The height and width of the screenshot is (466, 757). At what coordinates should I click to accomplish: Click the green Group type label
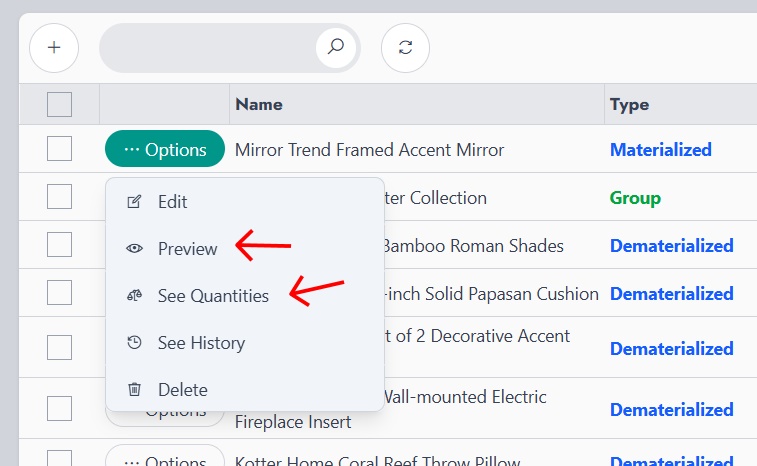click(635, 198)
